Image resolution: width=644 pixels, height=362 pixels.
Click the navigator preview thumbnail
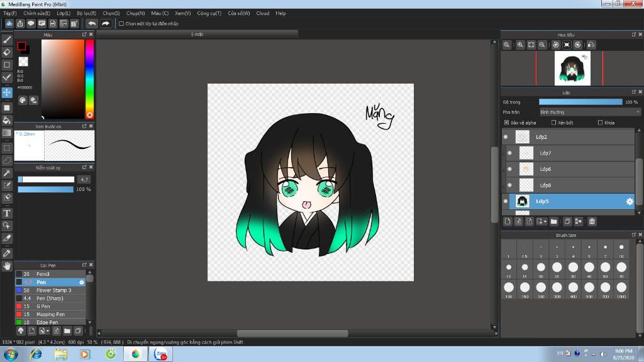[572, 68]
